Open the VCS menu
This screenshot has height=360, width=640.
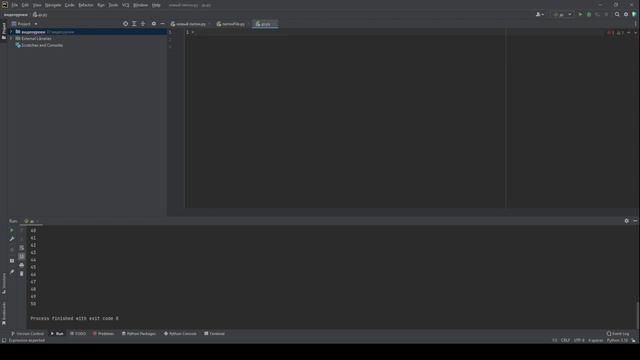pyautogui.click(x=125, y=5)
